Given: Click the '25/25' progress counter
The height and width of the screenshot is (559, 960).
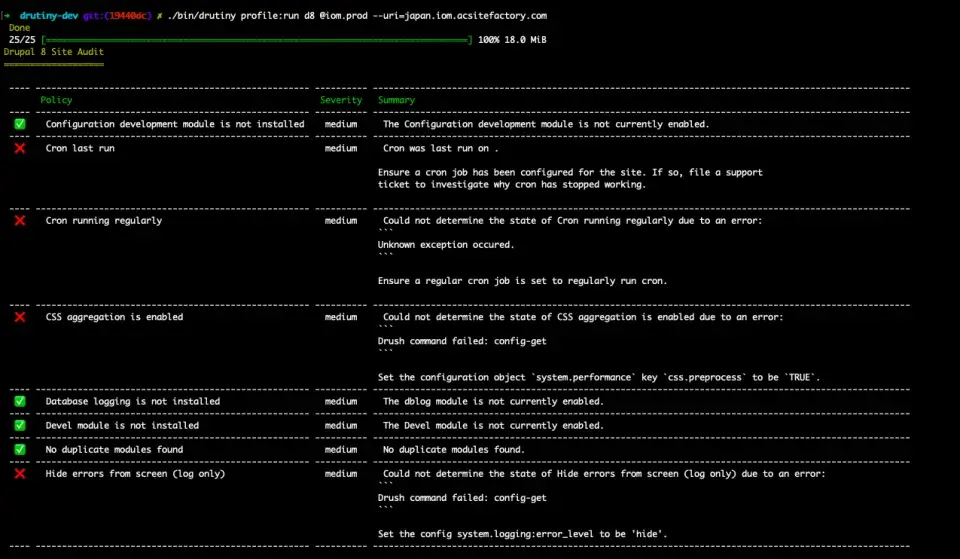Looking at the screenshot, I should click(x=22, y=40).
